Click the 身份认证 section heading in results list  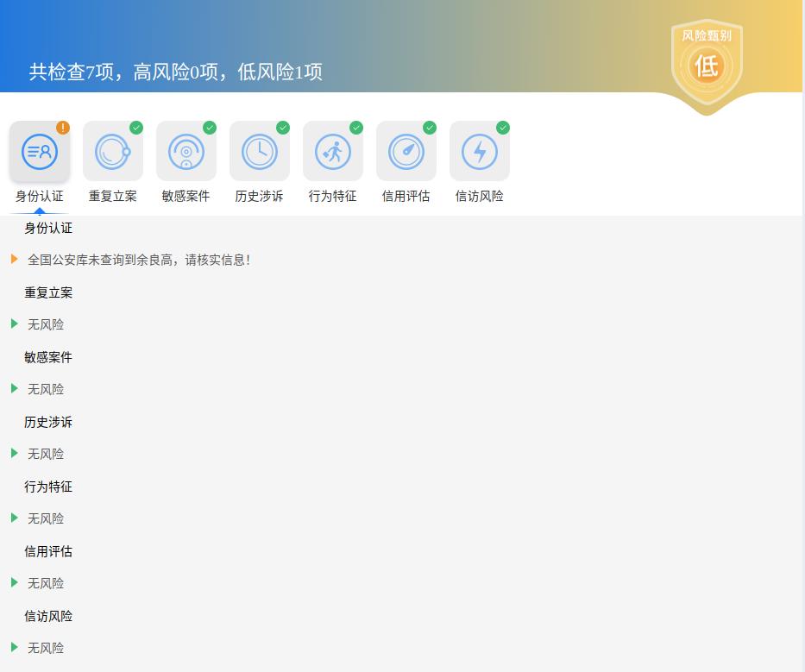[x=48, y=228]
